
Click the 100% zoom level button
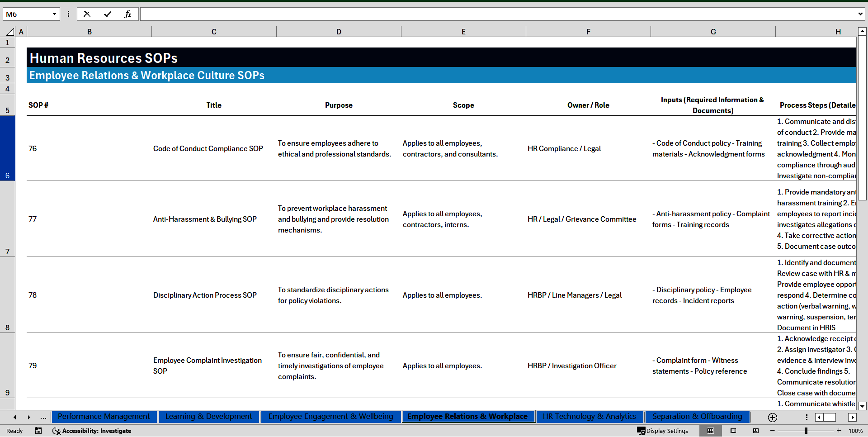click(x=855, y=431)
